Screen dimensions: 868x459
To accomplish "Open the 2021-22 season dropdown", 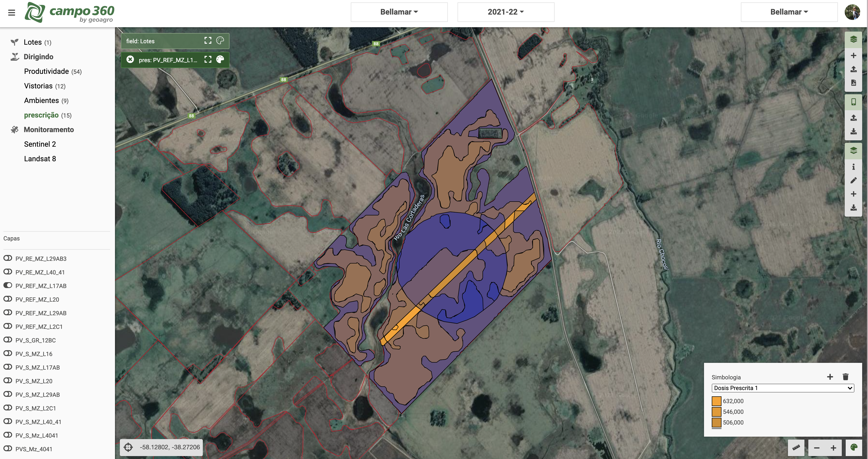I will tap(505, 12).
